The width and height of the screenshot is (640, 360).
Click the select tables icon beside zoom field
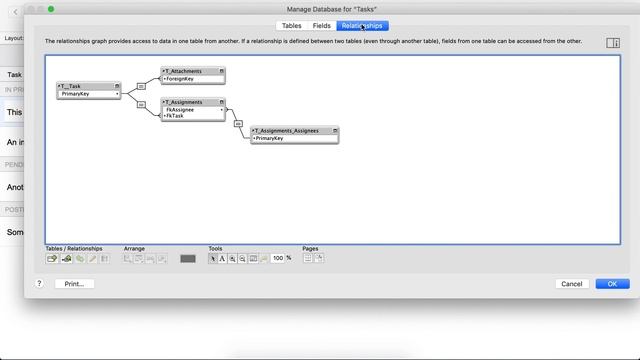[x=264, y=258]
